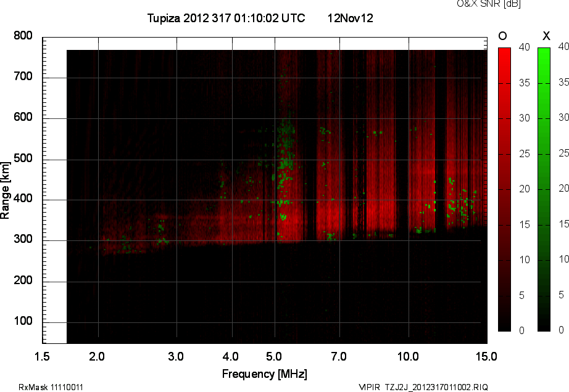The height and width of the screenshot is (392, 569).
Task: Click the 'VIPIR TZJ2J_2012317011002.RIQ' file name text
Action: point(423,387)
